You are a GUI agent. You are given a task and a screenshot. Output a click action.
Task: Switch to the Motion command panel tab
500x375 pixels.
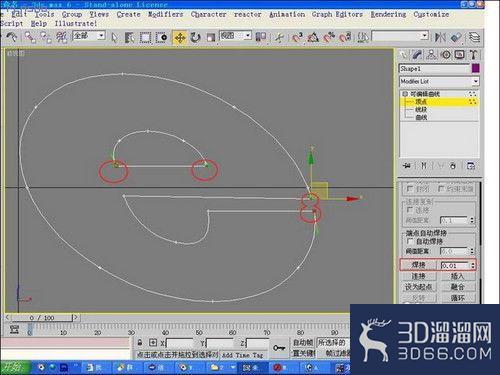(x=446, y=55)
